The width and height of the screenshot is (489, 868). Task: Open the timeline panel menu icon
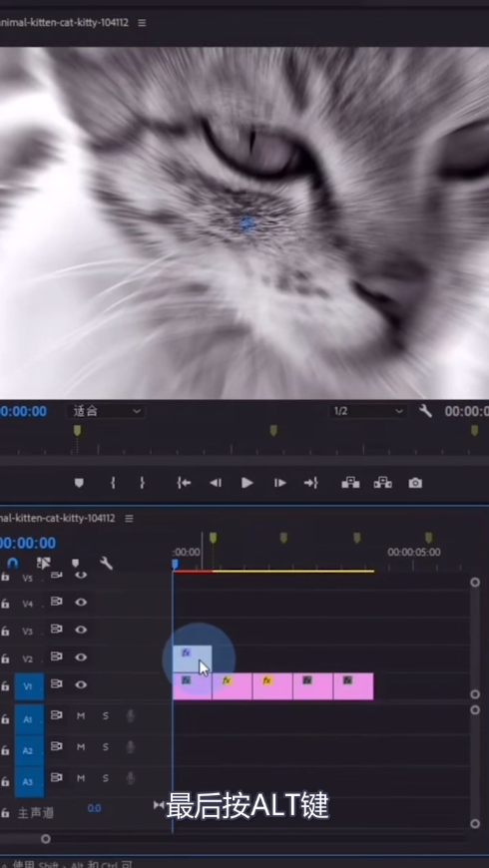[129, 518]
